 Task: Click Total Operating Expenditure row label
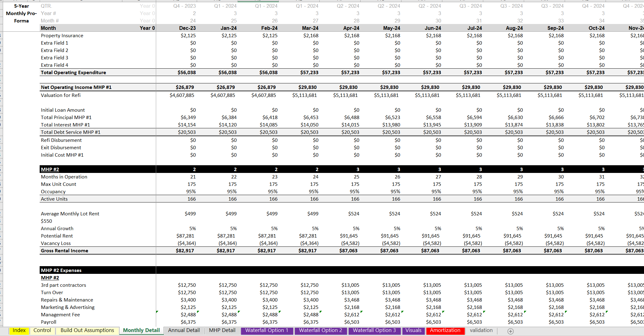pyautogui.click(x=73, y=73)
